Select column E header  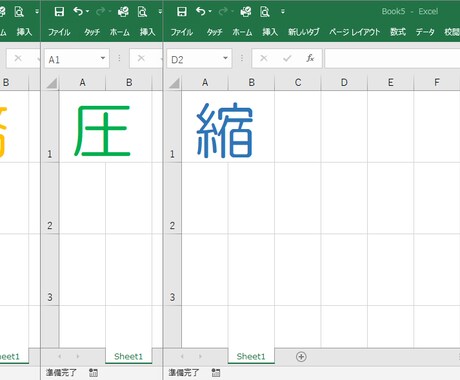pos(391,83)
